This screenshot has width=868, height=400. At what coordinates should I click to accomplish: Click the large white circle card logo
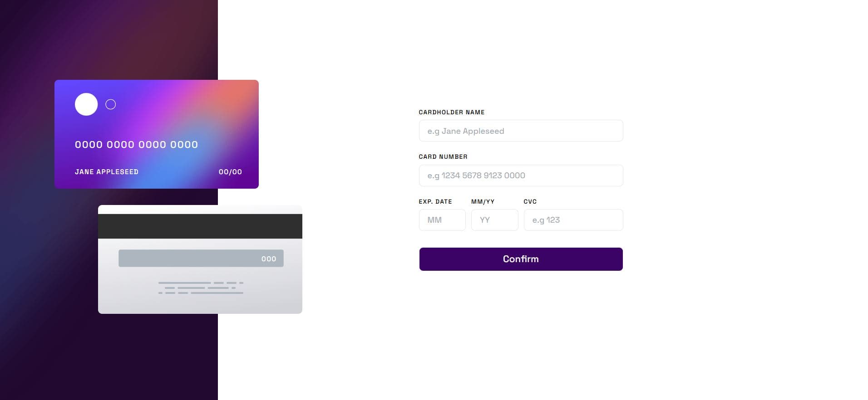[86, 104]
